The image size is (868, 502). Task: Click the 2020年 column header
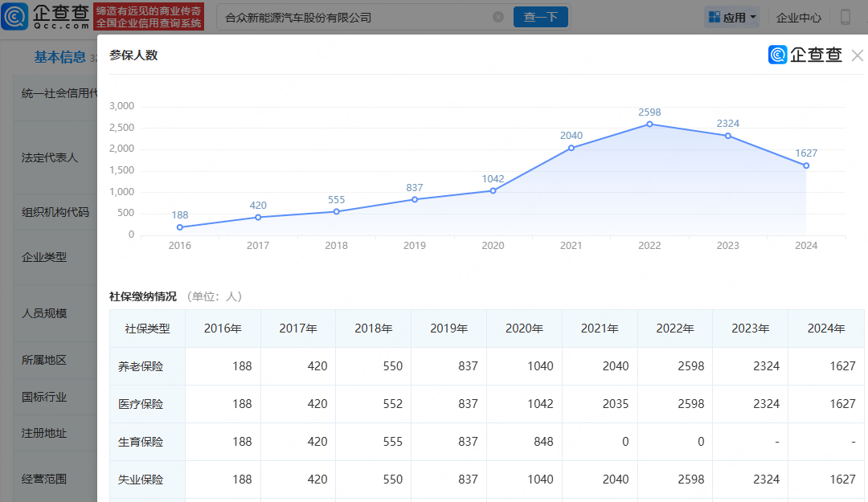click(x=524, y=329)
